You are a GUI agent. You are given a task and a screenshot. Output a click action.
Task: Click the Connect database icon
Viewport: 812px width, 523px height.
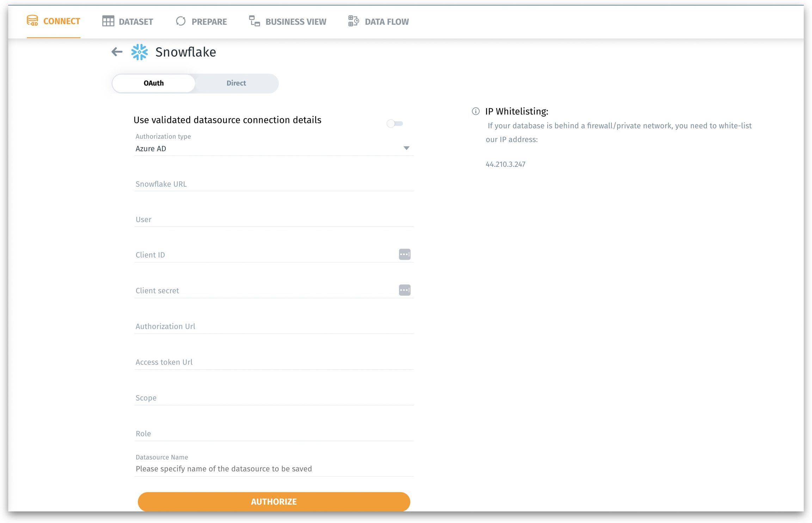32,21
